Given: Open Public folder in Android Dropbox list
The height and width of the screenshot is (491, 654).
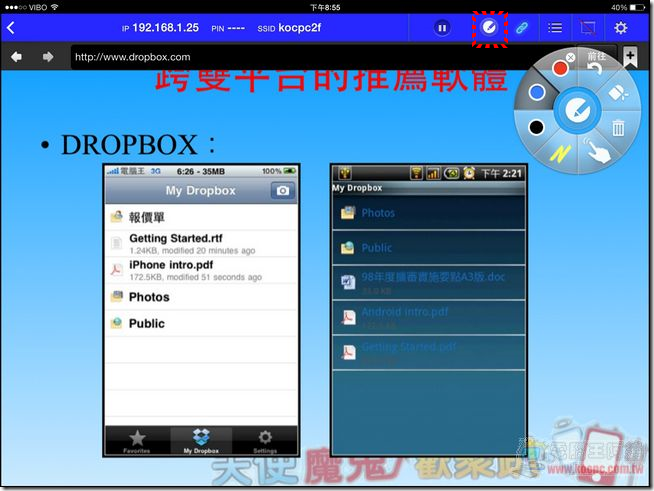Looking at the screenshot, I should point(429,248).
